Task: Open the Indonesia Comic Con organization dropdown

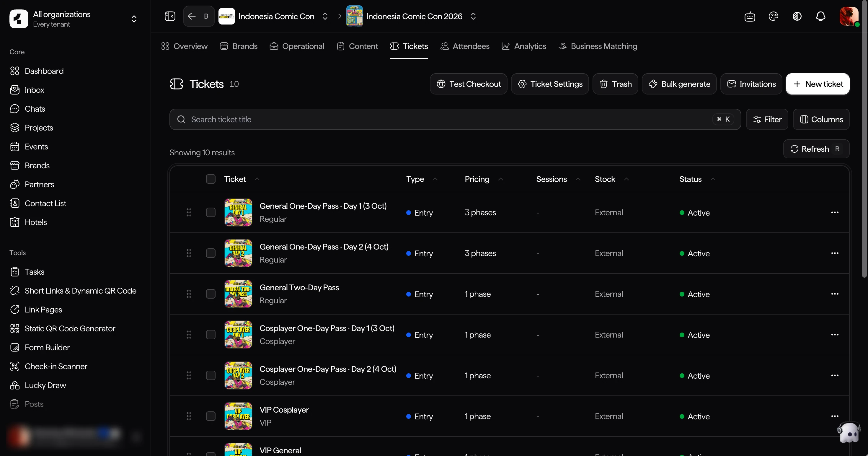Action: (x=325, y=16)
